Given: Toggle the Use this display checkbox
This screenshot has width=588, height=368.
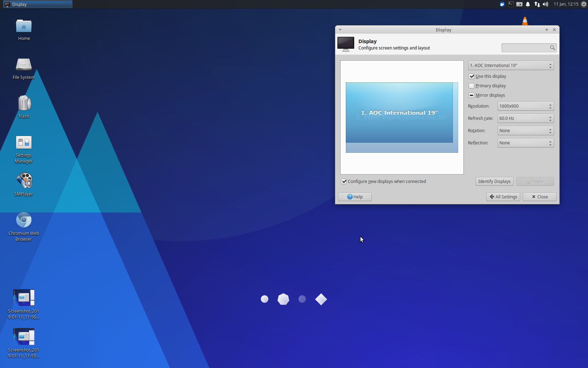Looking at the screenshot, I should [472, 76].
